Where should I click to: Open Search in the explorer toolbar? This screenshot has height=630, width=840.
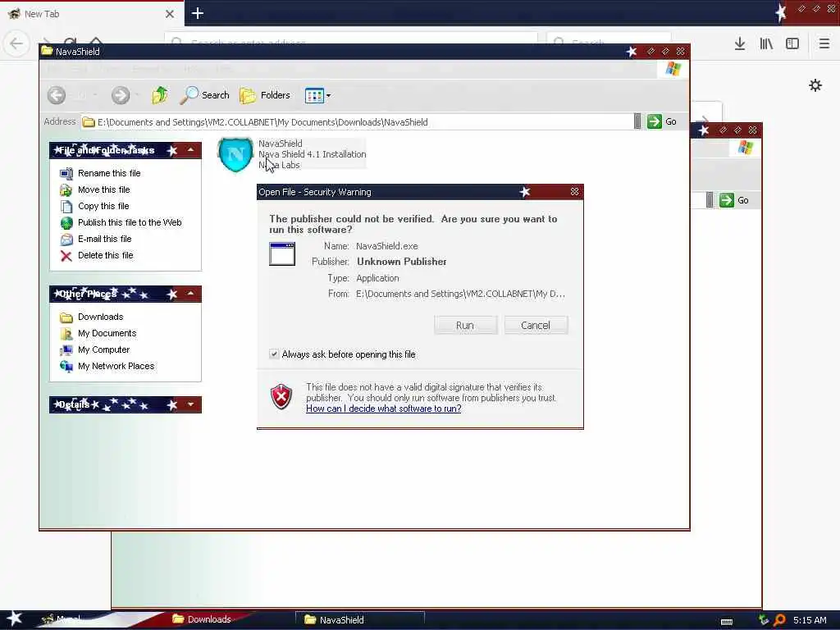[204, 95]
